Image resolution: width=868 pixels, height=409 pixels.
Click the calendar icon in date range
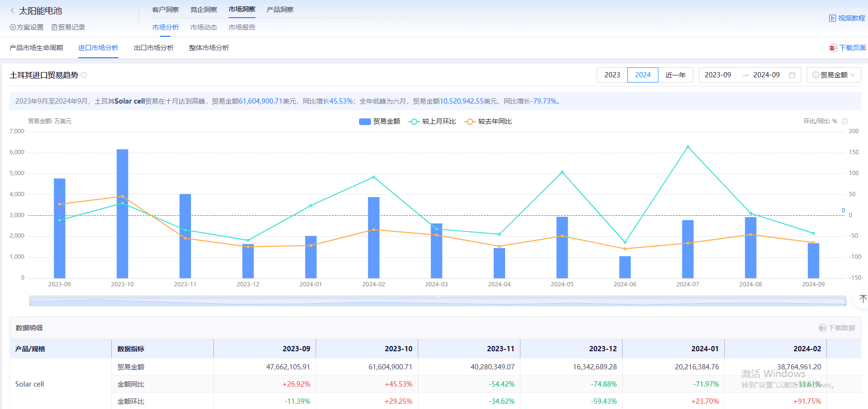[792, 75]
